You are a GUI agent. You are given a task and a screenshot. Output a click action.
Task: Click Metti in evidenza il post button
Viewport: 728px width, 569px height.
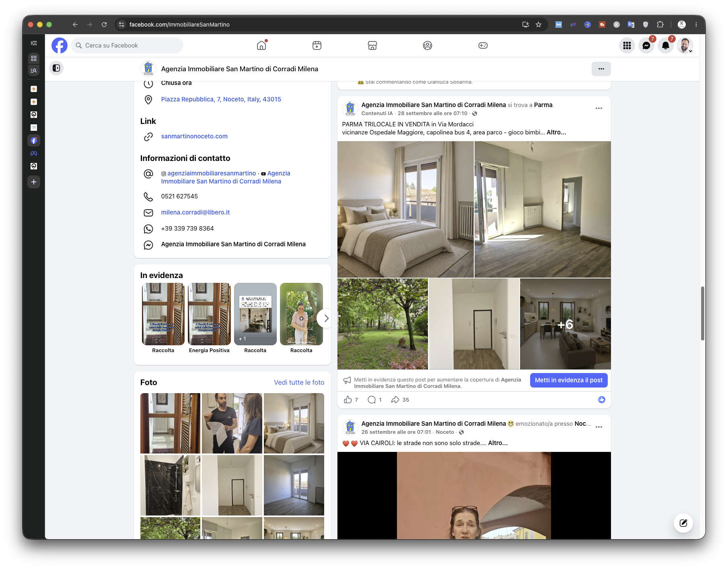pyautogui.click(x=569, y=380)
